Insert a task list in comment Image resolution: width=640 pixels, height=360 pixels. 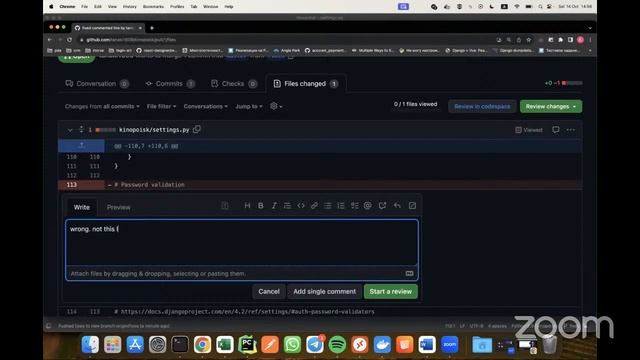[354, 206]
